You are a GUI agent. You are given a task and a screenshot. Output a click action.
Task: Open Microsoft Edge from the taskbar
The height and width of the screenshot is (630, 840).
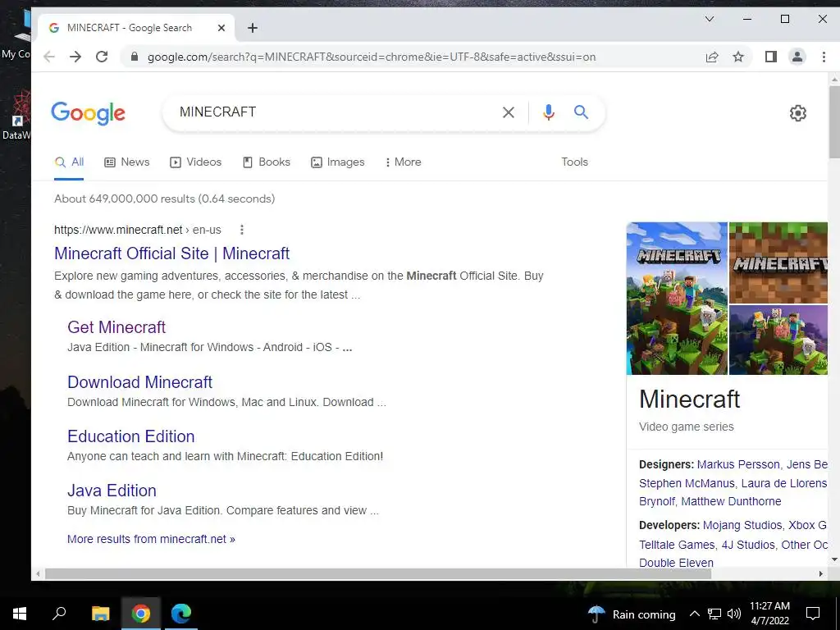tap(181, 614)
